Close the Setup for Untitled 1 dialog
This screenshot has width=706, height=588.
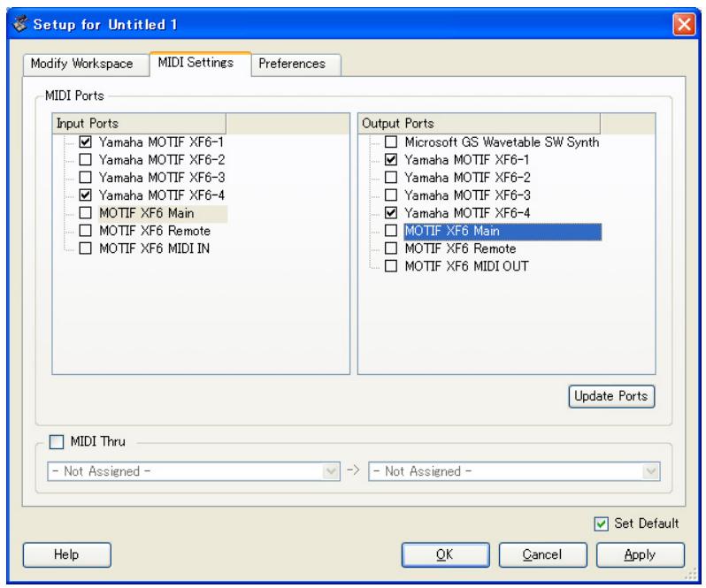pos(684,24)
